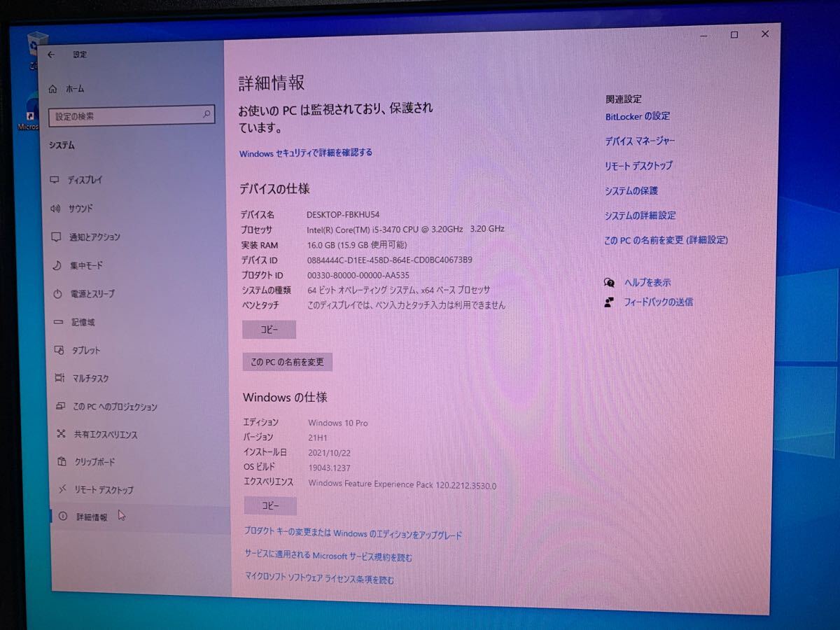The width and height of the screenshot is (840, 630).
Task: Click この PC の名前を変更 button
Action: (288, 362)
